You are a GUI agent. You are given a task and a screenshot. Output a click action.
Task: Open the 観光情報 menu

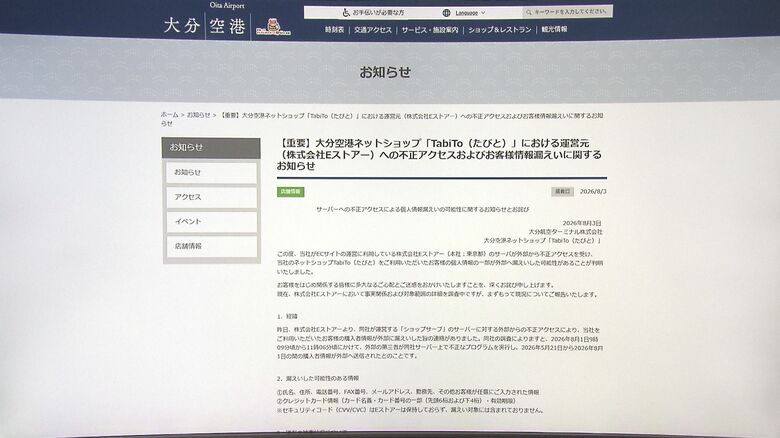(x=554, y=29)
